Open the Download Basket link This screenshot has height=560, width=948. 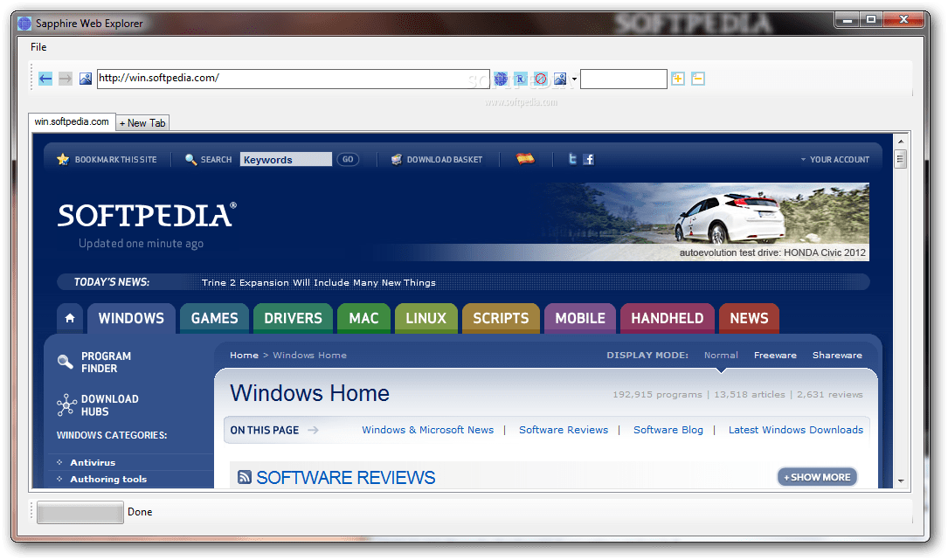[x=437, y=160]
